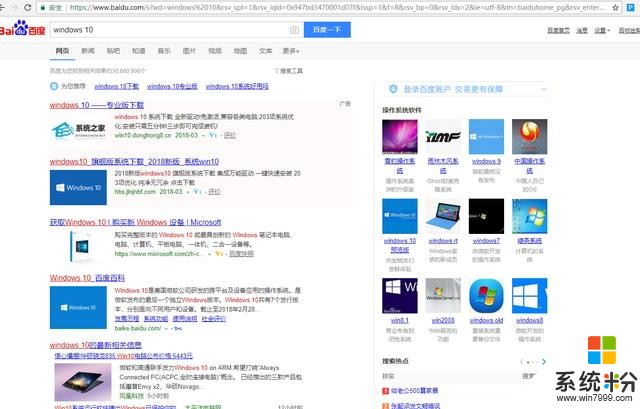Open the Win10电脑公布价格5443元 news link

point(124,356)
